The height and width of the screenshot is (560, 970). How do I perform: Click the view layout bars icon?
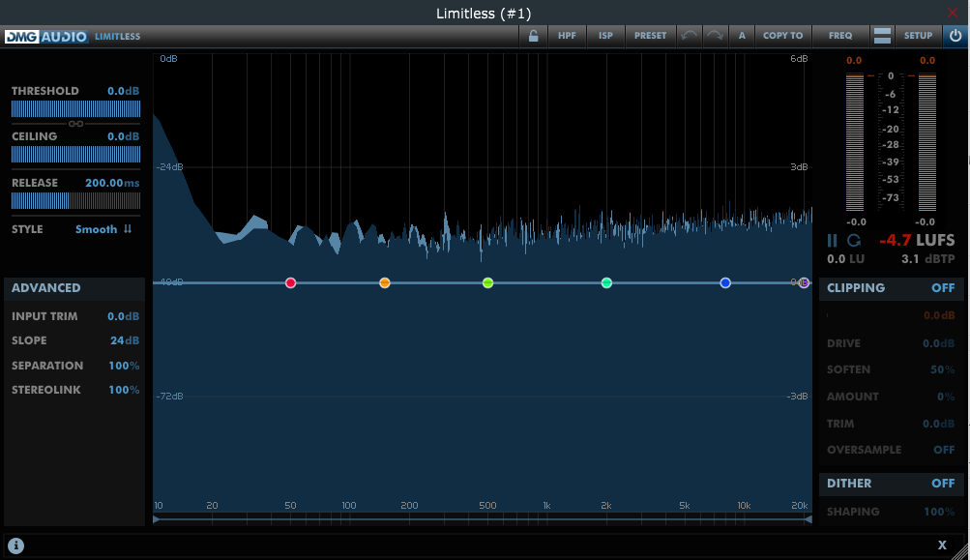[882, 36]
